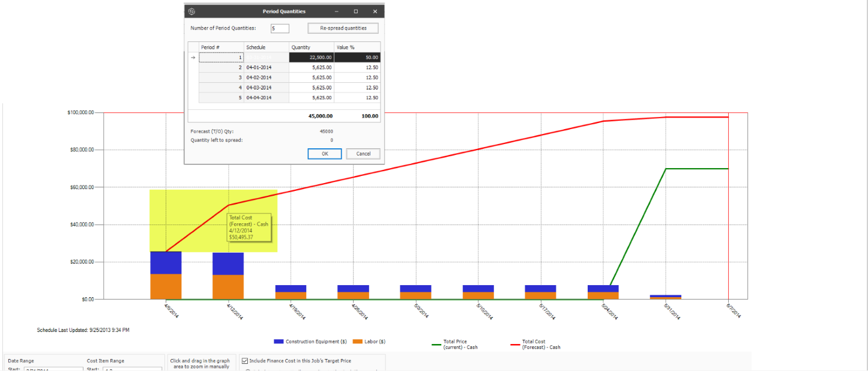This screenshot has height=371, width=868.
Task: Select the 50.00 value percent cell
Action: [x=357, y=58]
